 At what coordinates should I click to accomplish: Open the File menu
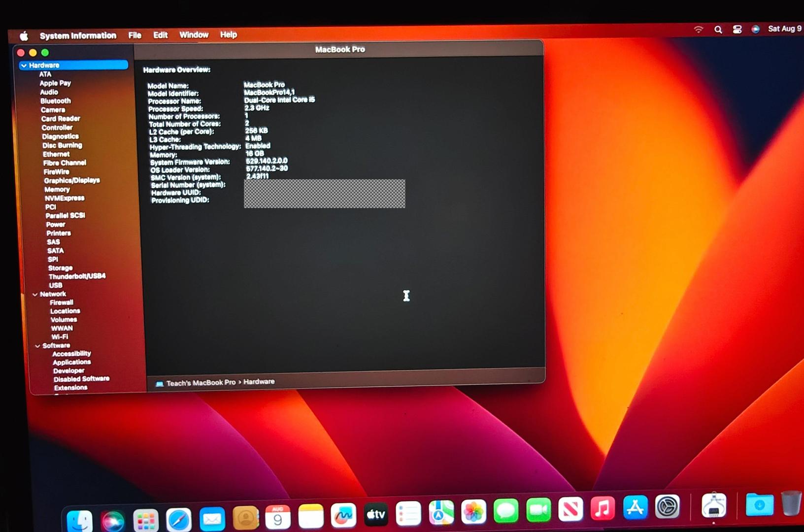pyautogui.click(x=134, y=35)
